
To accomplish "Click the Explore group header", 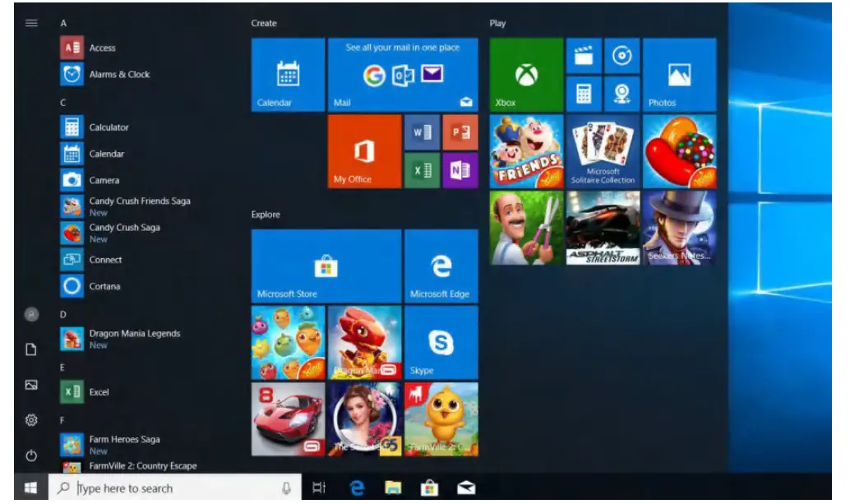I will pyautogui.click(x=266, y=215).
